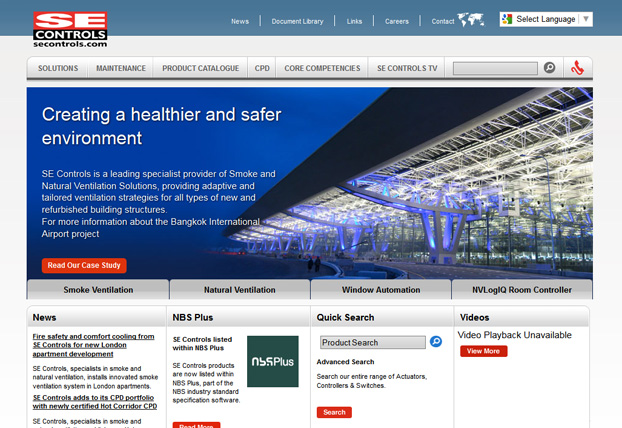Click the world map icon beside Contact
Image resolution: width=622 pixels, height=428 pixels.
click(x=471, y=19)
